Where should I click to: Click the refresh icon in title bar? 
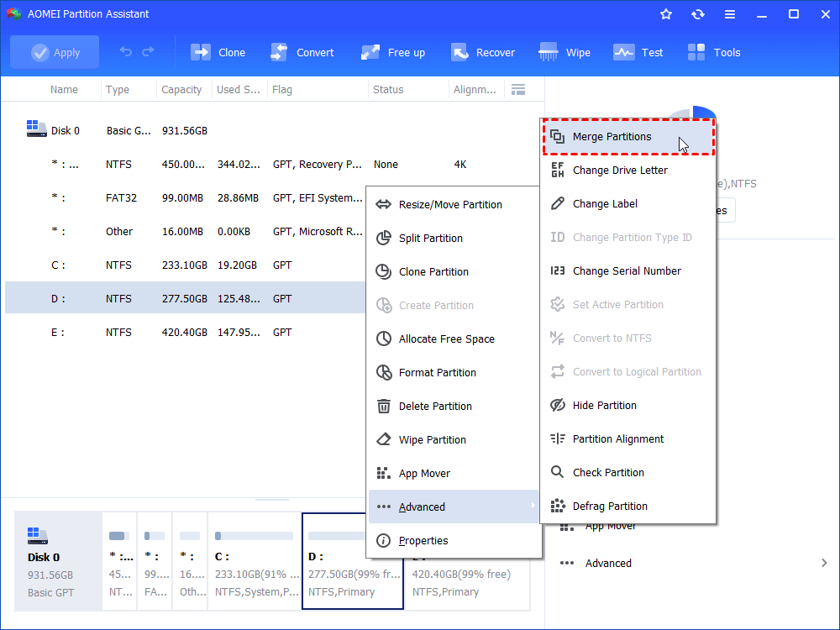tap(697, 14)
